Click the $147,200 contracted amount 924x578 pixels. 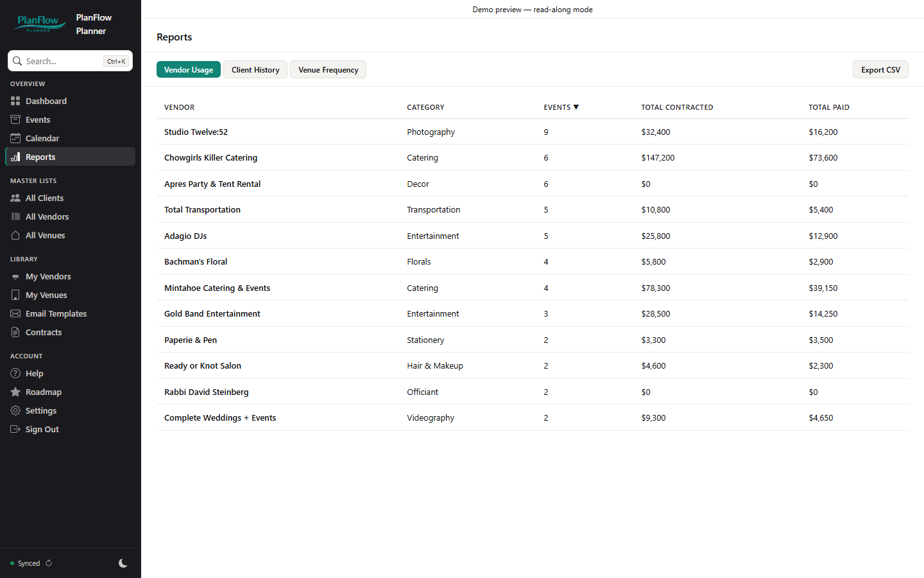658,157
